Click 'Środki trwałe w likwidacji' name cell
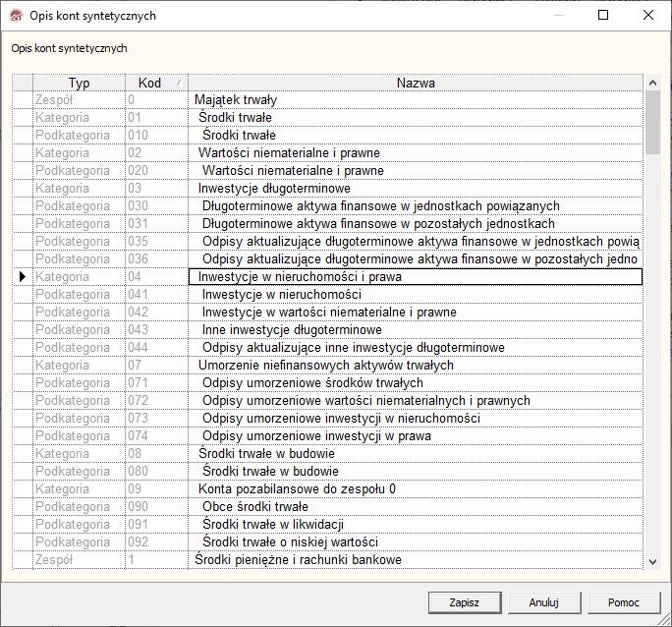 pos(278,525)
